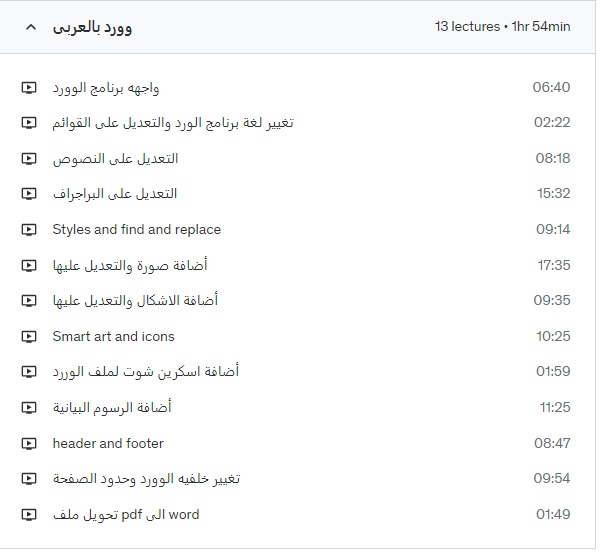This screenshot has height=555, width=601.
Task: Open the Styles and find and replace lecture
Action: [137, 230]
